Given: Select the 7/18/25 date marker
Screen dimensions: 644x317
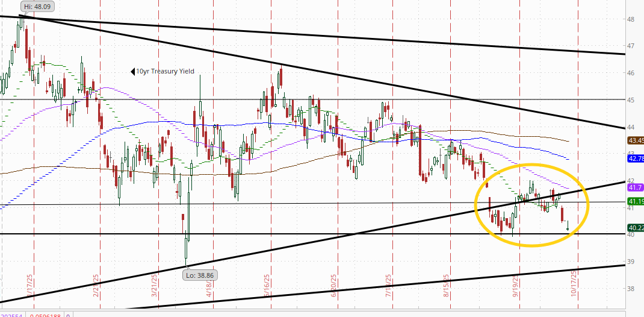Looking at the screenshot, I should 389,286.
